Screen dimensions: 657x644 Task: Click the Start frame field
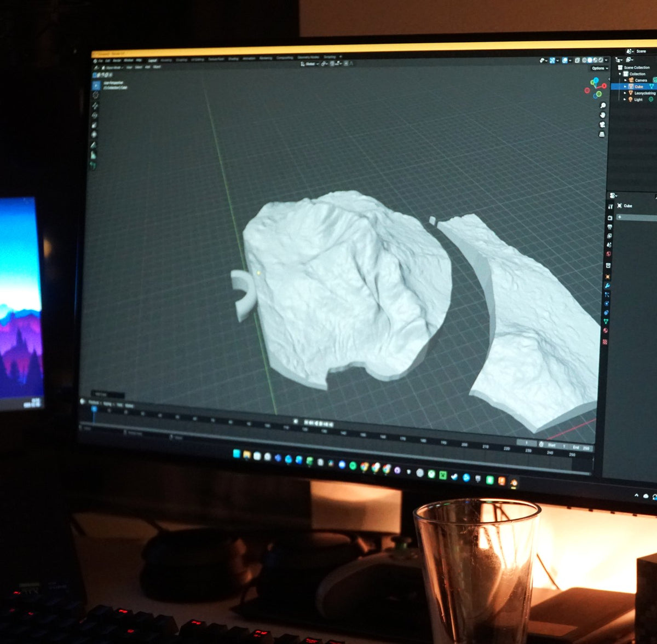(557, 445)
